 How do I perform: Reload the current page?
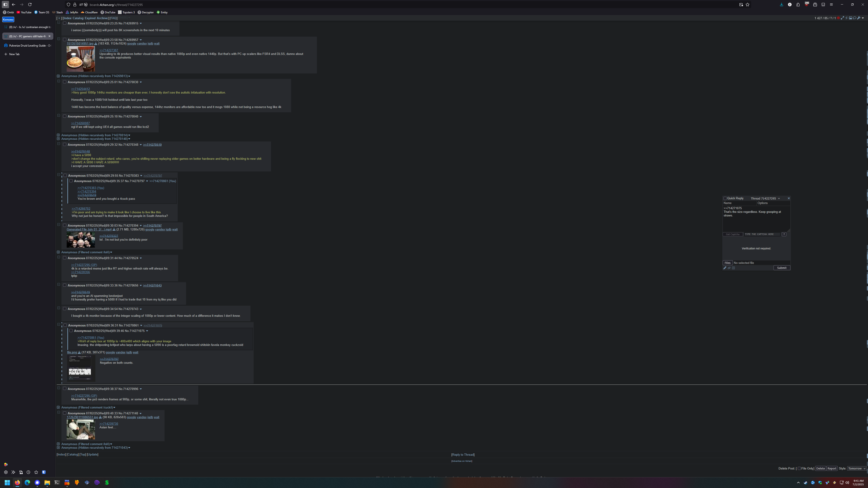click(30, 5)
